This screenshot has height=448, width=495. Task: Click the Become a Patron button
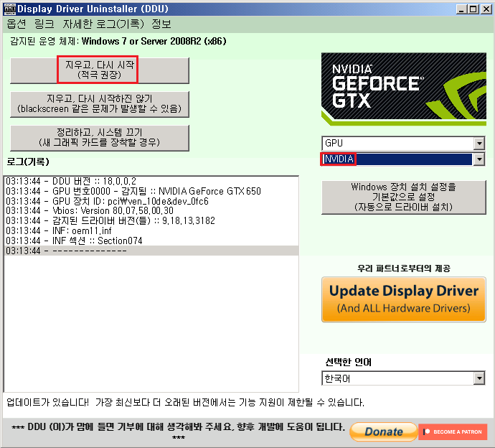(453, 431)
